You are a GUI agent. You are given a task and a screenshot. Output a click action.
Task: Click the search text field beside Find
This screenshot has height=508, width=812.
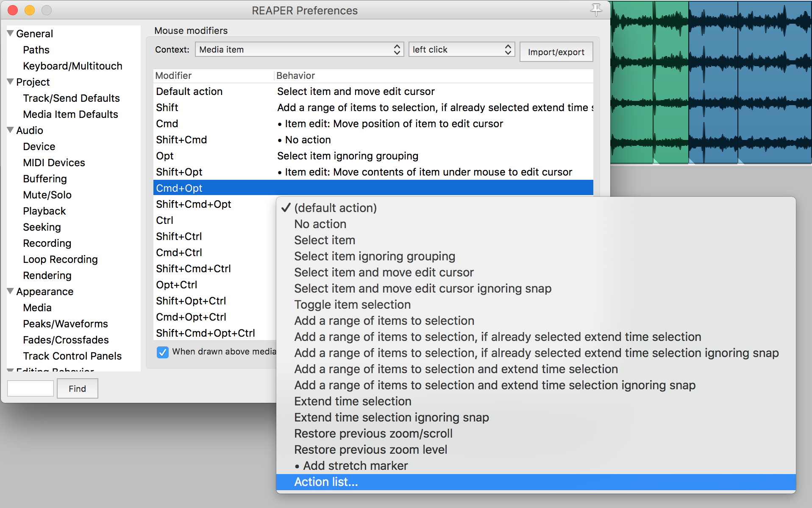(x=31, y=388)
